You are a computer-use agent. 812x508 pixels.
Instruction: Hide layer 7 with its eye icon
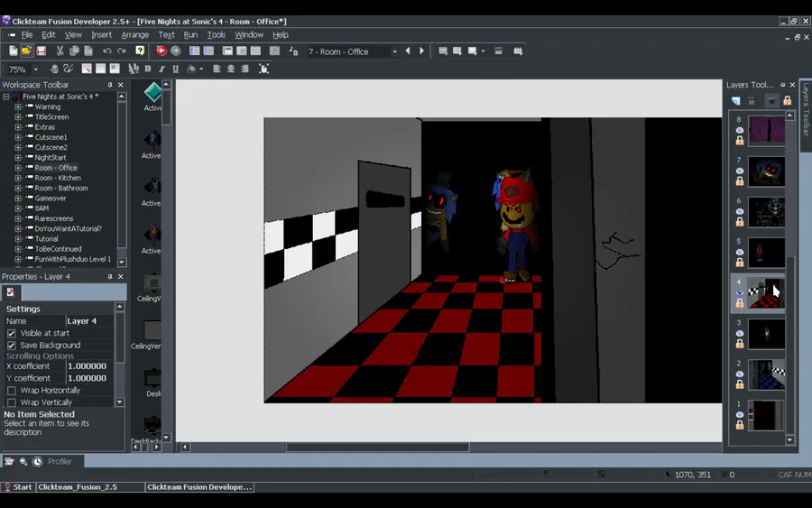click(x=740, y=171)
